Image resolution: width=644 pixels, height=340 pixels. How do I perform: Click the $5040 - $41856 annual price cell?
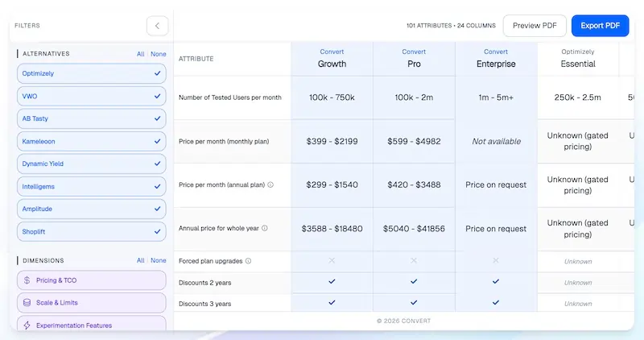pyautogui.click(x=414, y=229)
